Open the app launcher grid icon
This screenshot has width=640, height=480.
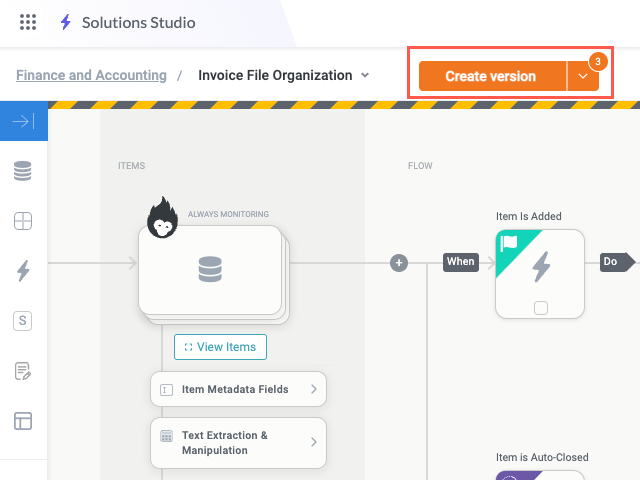[28, 22]
